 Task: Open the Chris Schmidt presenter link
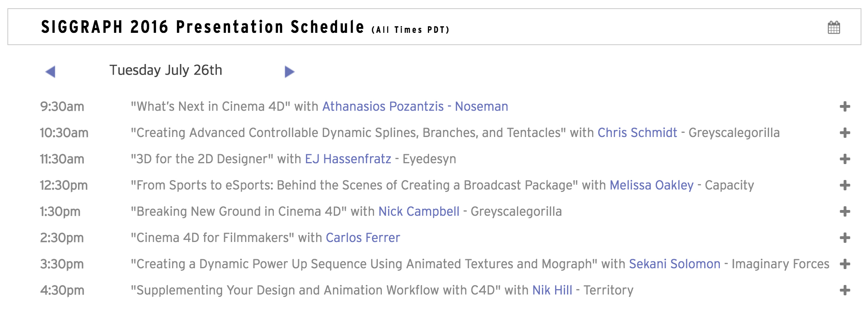(x=637, y=133)
